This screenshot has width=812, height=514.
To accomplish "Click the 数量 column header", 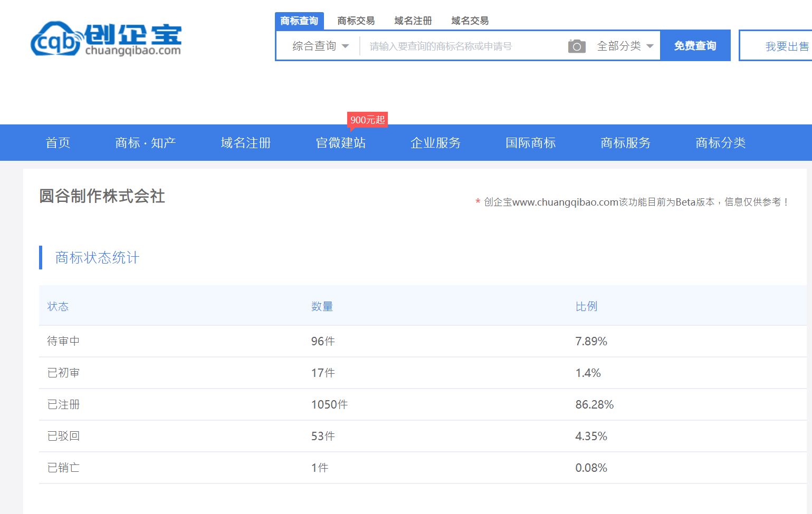I will click(322, 306).
